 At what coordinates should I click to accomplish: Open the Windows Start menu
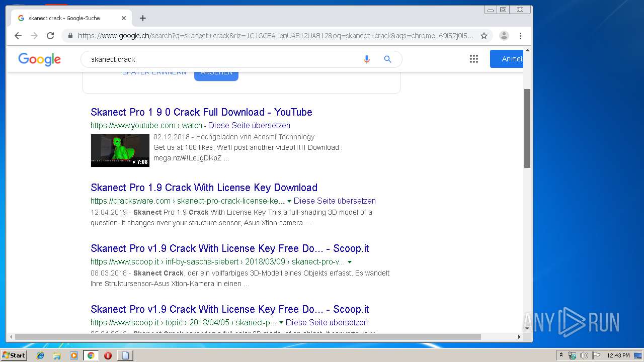[14, 355]
